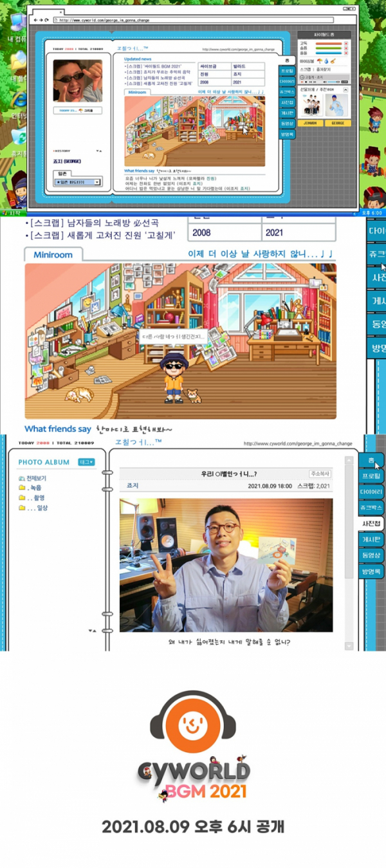
Task: Click the sunglasses avatar in the enlarged miniroom
Action: 172,377
